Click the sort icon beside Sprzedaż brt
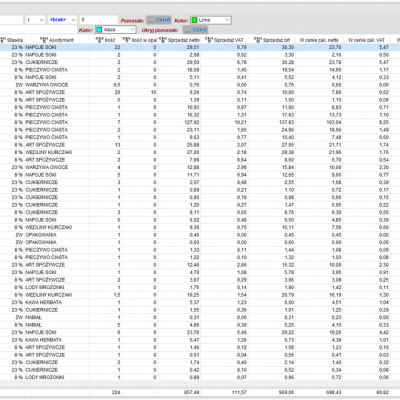Screen dimensions: 400x400 point(258,40)
